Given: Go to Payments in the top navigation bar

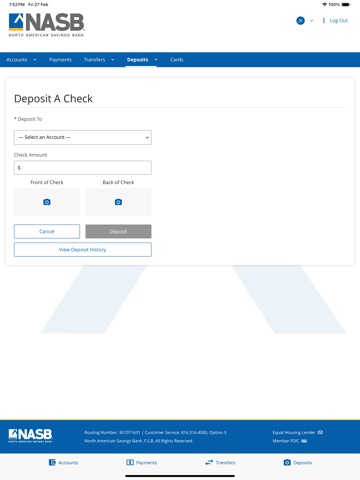Looking at the screenshot, I should 60,60.
